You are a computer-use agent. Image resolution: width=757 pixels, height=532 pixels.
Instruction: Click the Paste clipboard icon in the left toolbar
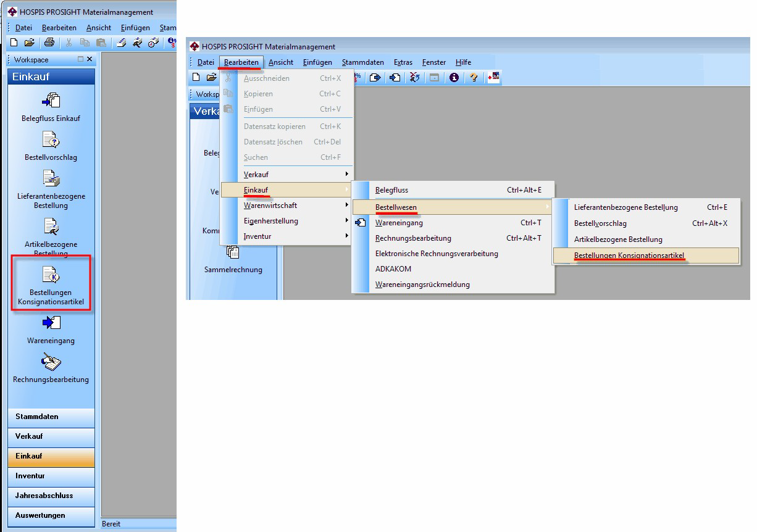[101, 43]
